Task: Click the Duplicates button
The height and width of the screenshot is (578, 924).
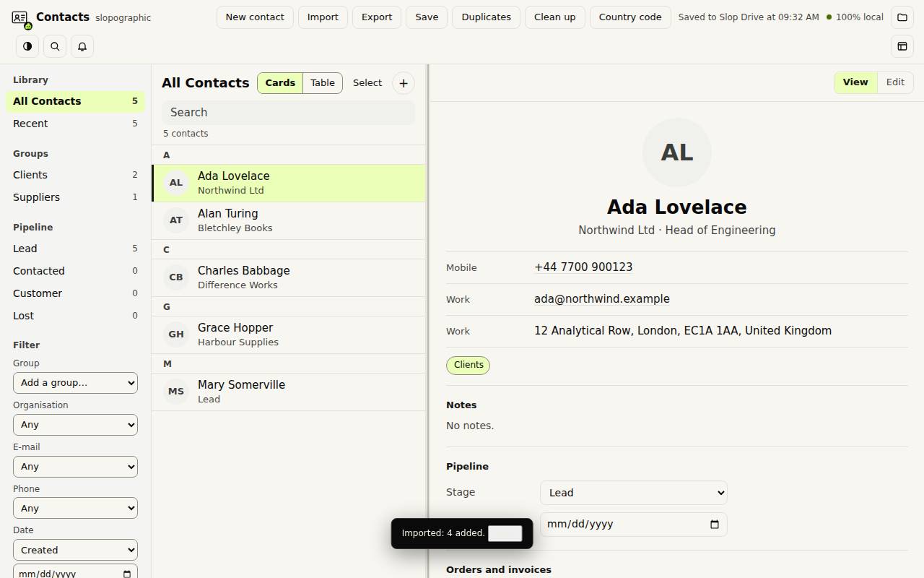Action: pos(487,17)
